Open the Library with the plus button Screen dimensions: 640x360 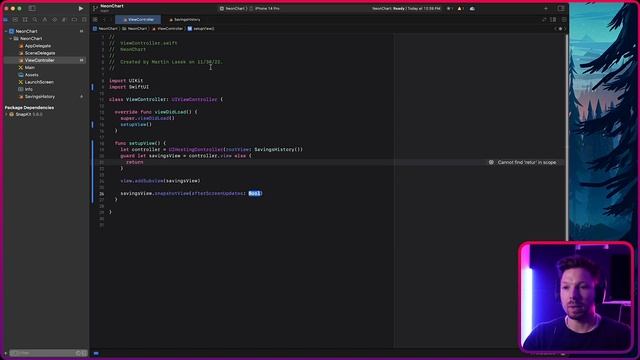[x=546, y=8]
